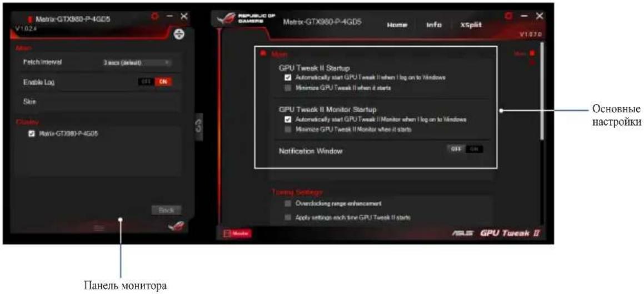Click the three-line grip icon in Monitor panel
The image size is (644, 294).
pos(99,227)
